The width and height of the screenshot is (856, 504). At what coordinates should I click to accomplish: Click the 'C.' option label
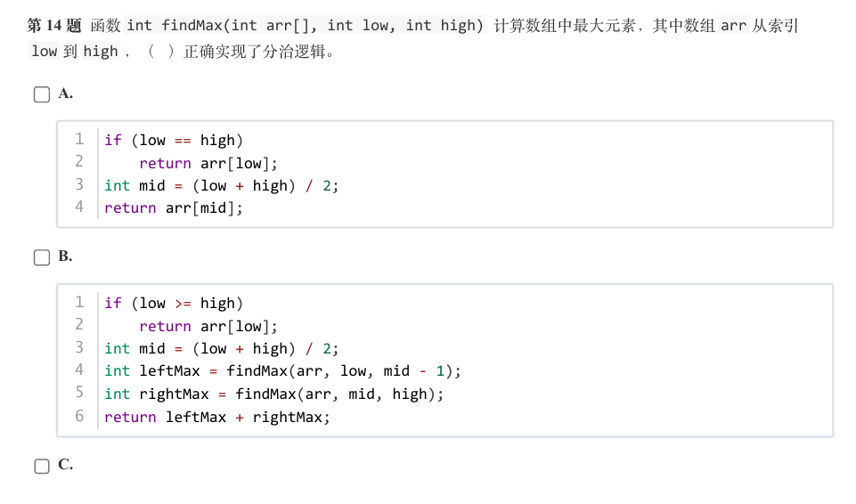(66, 464)
